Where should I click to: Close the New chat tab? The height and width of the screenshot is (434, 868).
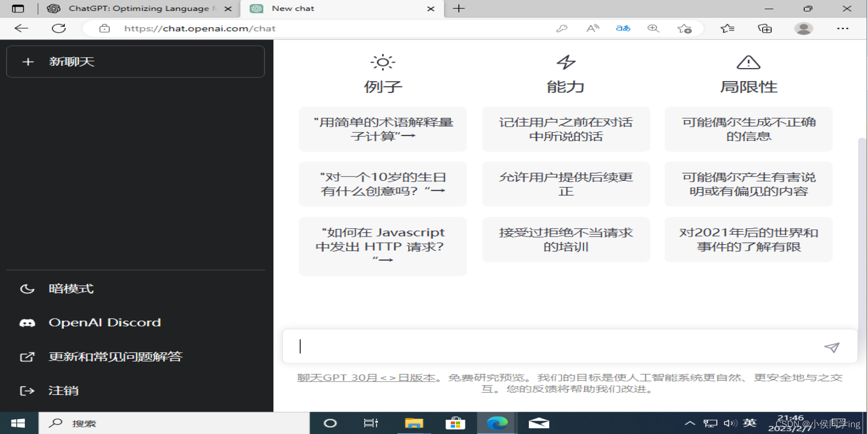pyautogui.click(x=431, y=9)
